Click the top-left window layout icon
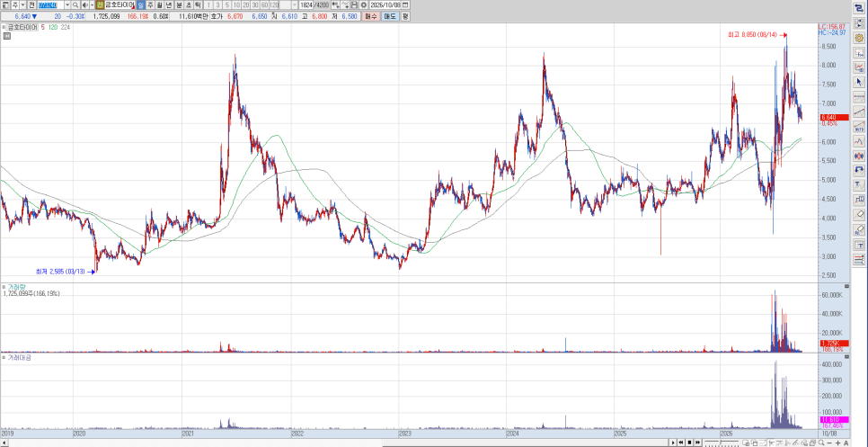 coord(5,4)
